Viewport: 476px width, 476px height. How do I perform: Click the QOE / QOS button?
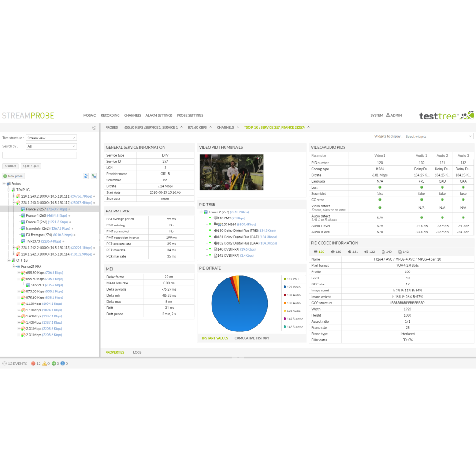(30, 166)
